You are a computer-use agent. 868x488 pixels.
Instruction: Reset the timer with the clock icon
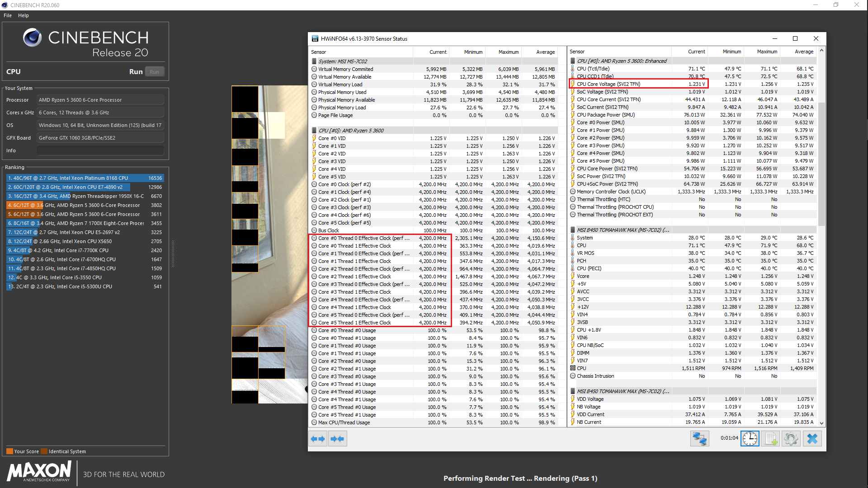click(x=750, y=439)
